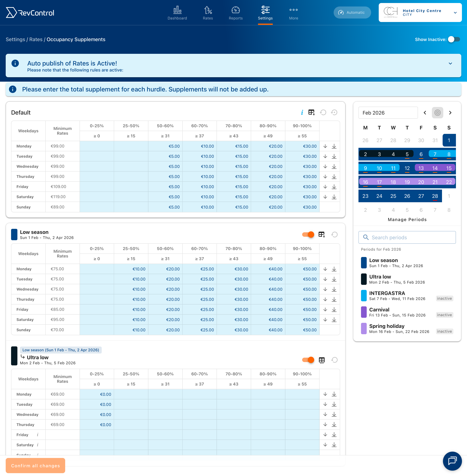Click the info icon in Default header
The height and width of the screenshot is (476, 467).
302,112
